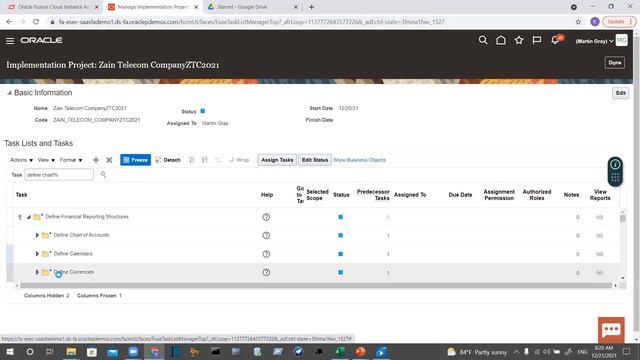Click the Task search input field
640x360 pixels.
tap(59, 175)
